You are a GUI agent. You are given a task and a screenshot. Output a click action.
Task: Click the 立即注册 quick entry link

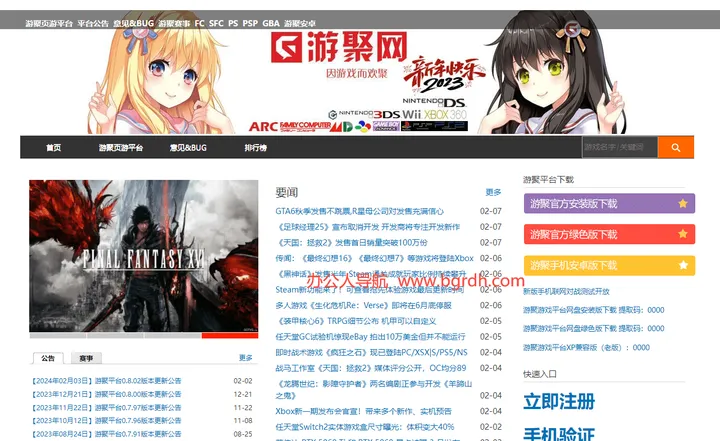click(x=559, y=401)
